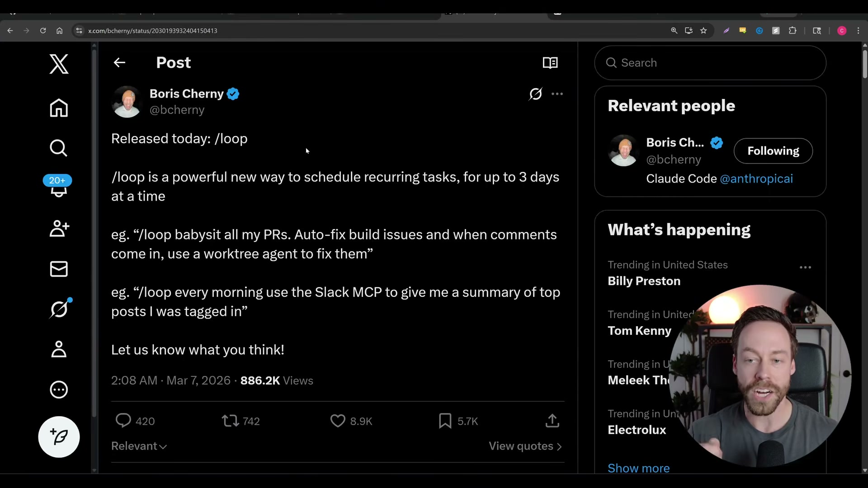
Task: Open X home logo in sidebar
Action: 59,64
